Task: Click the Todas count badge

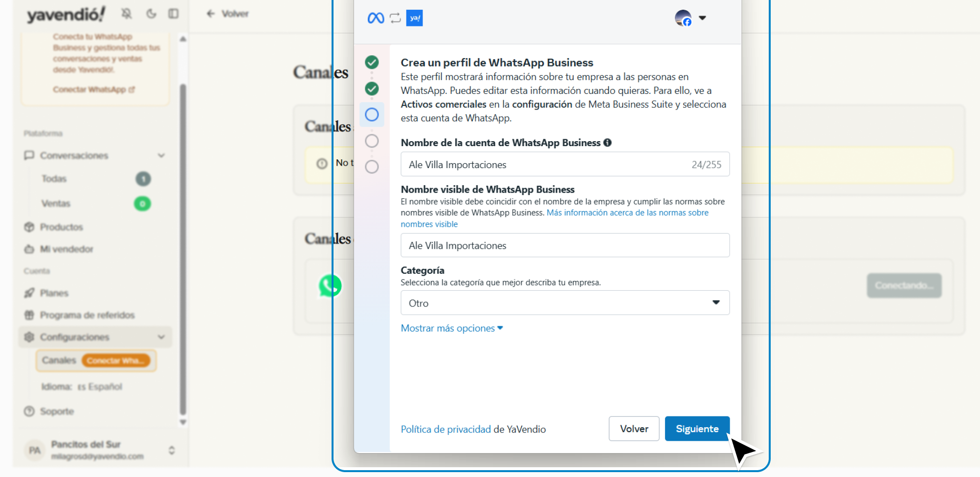Action: 143,179
